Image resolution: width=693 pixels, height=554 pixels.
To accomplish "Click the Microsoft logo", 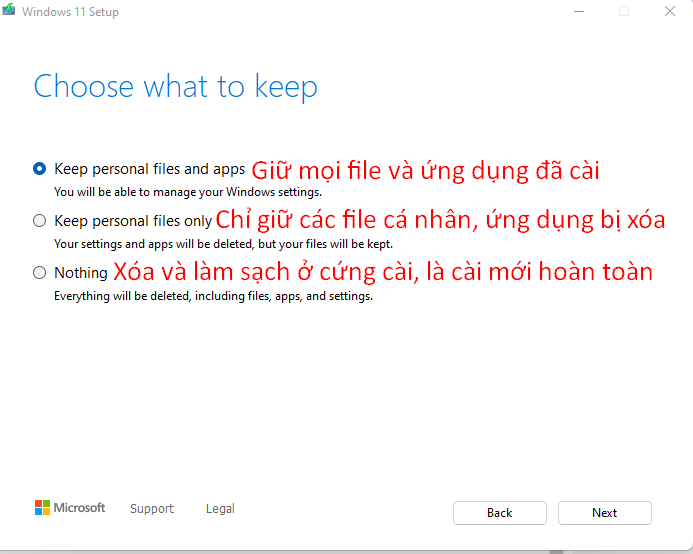I will pos(70,508).
